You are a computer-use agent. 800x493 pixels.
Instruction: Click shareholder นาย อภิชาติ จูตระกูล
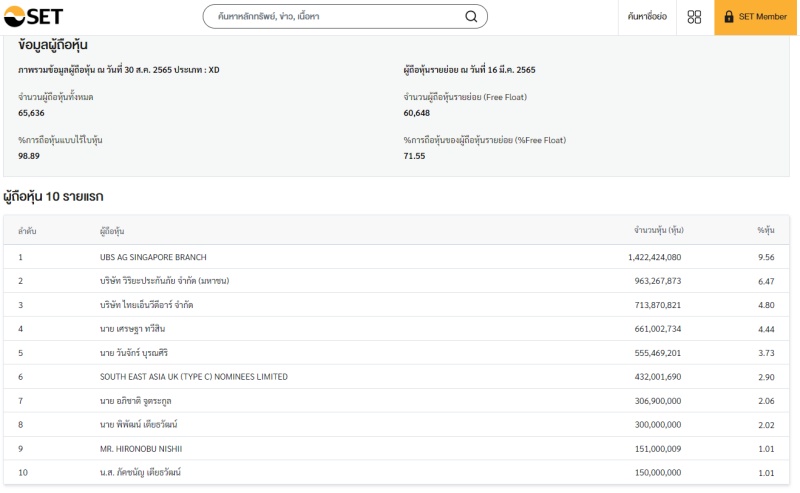[x=135, y=401]
